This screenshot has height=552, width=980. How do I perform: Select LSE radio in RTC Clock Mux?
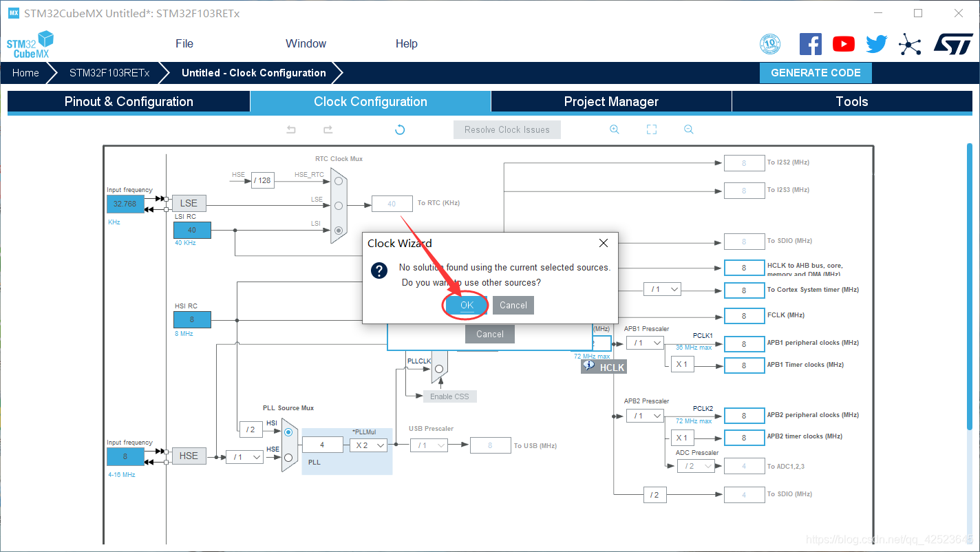338,205
